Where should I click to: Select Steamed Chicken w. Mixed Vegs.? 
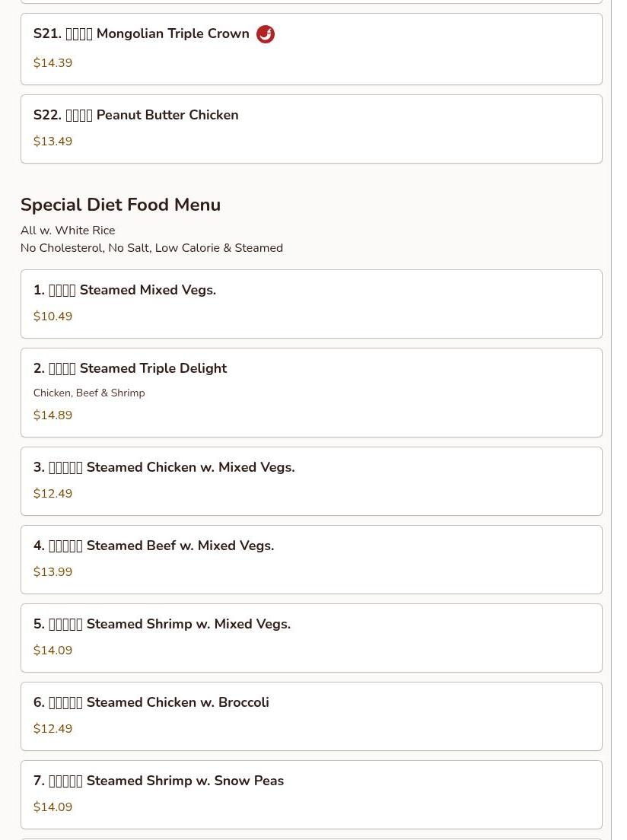coord(311,481)
